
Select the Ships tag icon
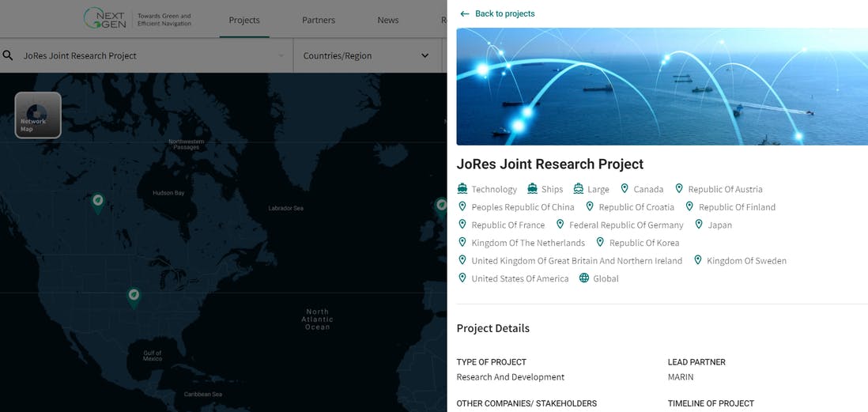(x=532, y=189)
